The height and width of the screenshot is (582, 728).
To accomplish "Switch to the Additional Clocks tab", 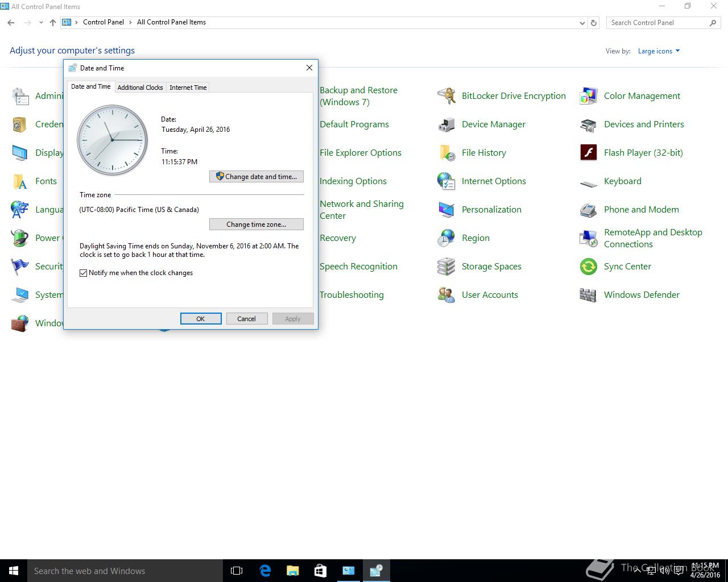I will tap(140, 88).
